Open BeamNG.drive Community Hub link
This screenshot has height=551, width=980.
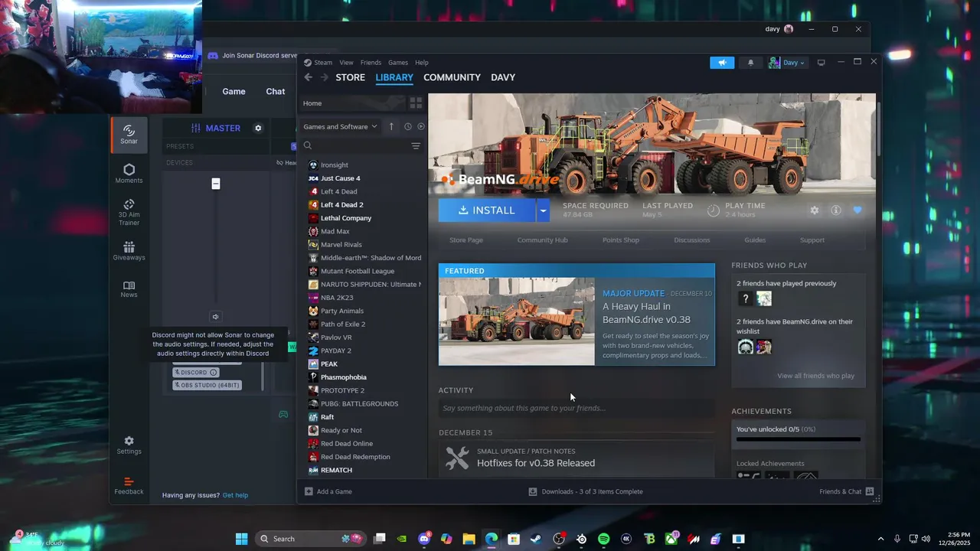click(x=542, y=240)
